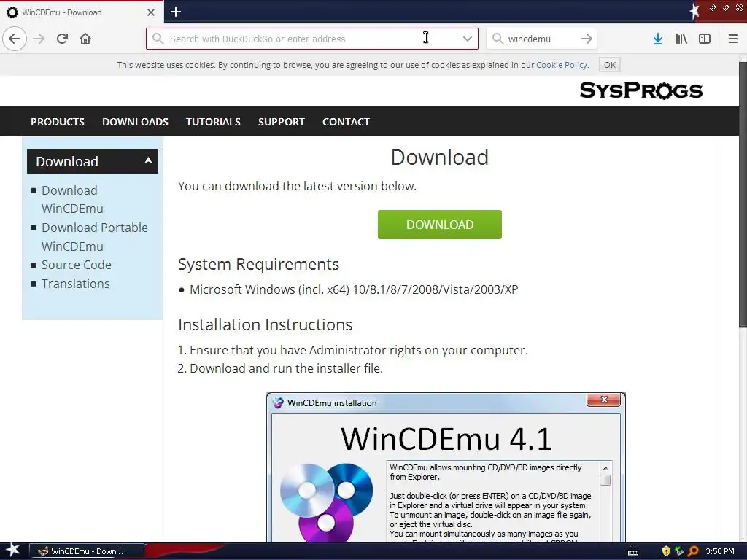Click the 3:50 PM clock
747x560 pixels.
(720, 551)
